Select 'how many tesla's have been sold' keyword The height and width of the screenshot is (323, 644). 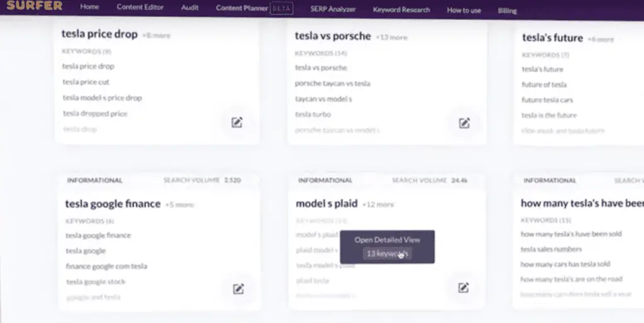(571, 234)
